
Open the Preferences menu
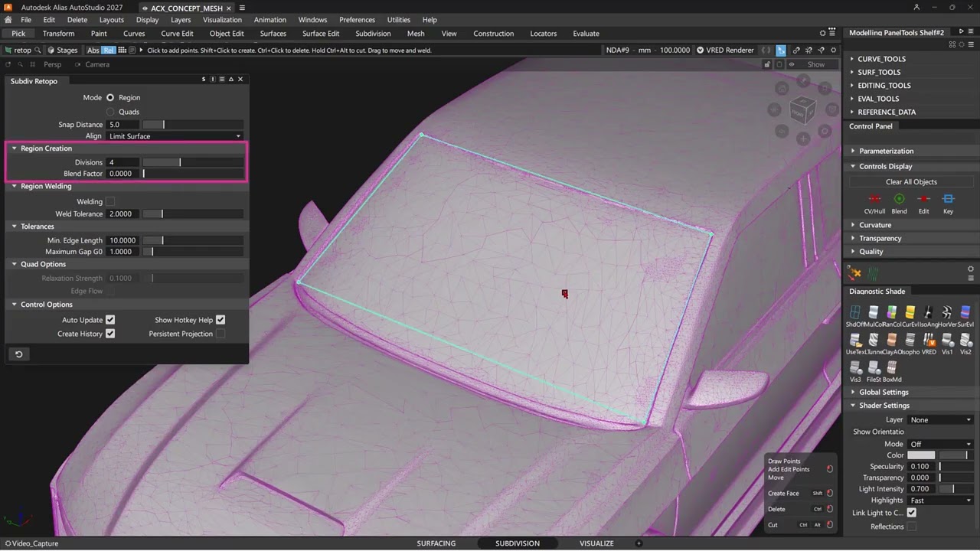[357, 20]
